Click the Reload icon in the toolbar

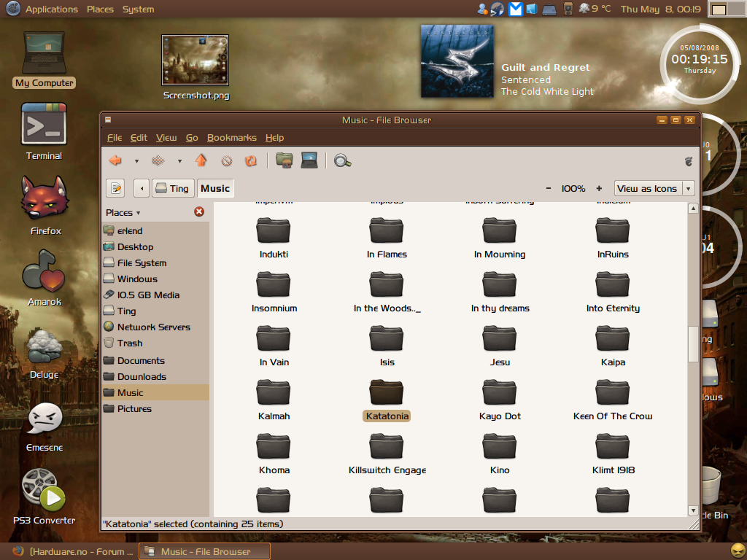click(x=250, y=160)
